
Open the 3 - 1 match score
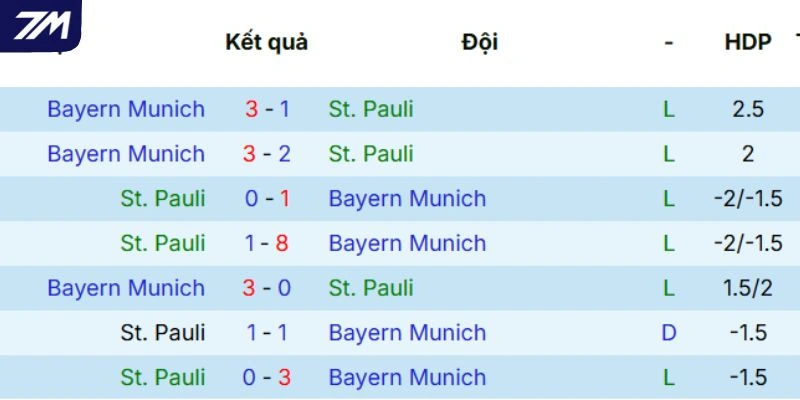tap(267, 109)
